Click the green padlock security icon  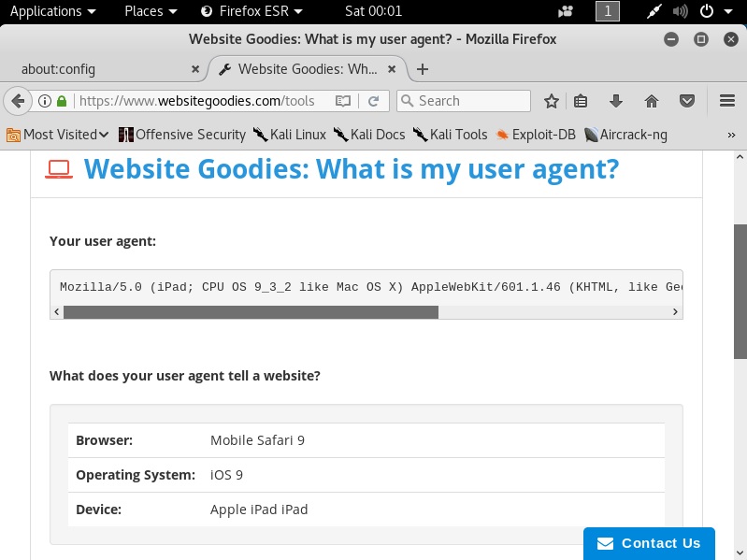coord(62,101)
